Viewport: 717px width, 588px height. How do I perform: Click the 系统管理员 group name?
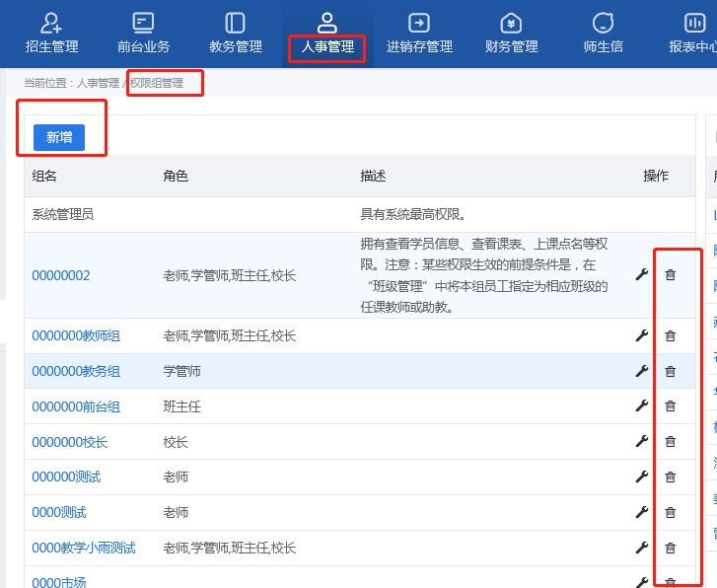(63, 214)
